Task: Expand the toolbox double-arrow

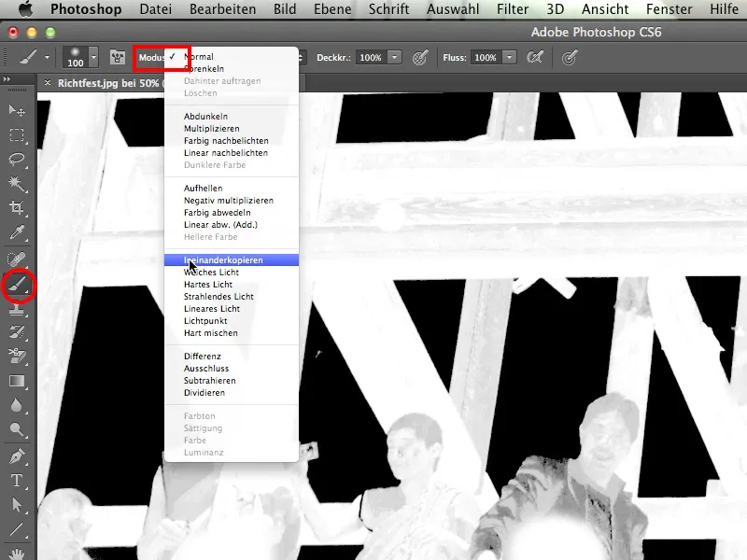Action: click(7, 79)
